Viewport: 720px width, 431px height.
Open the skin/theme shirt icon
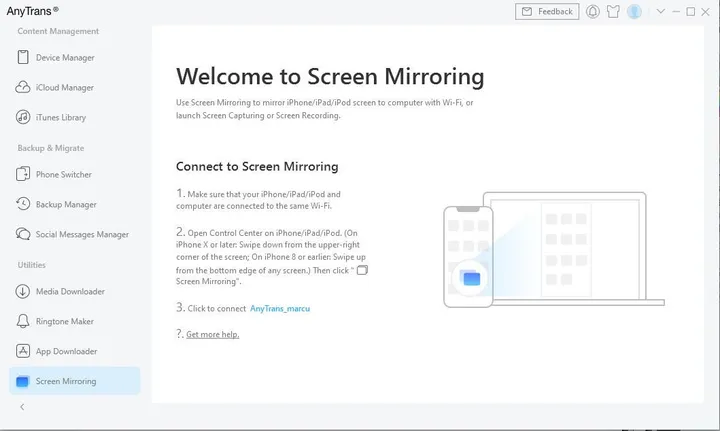coord(613,11)
